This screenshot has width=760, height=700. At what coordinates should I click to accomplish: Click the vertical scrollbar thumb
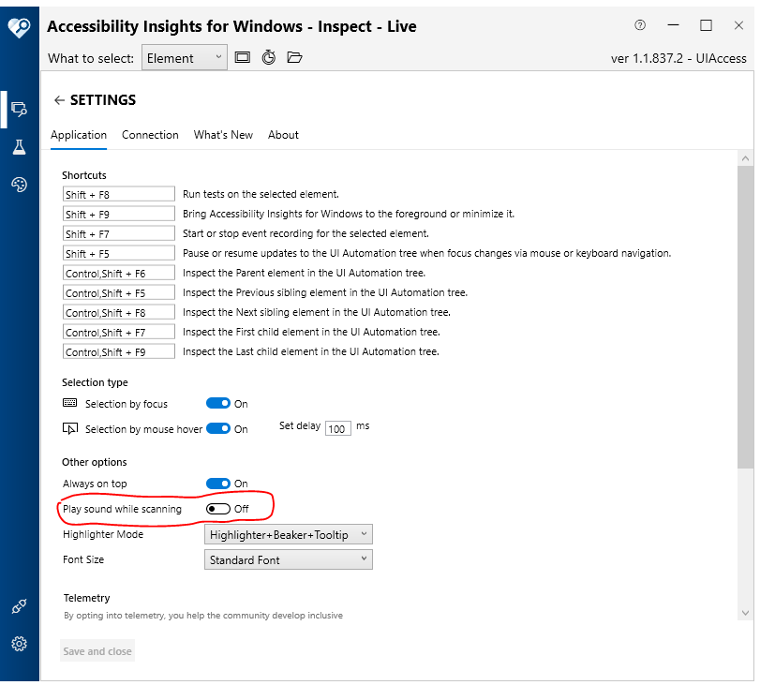coord(745,318)
